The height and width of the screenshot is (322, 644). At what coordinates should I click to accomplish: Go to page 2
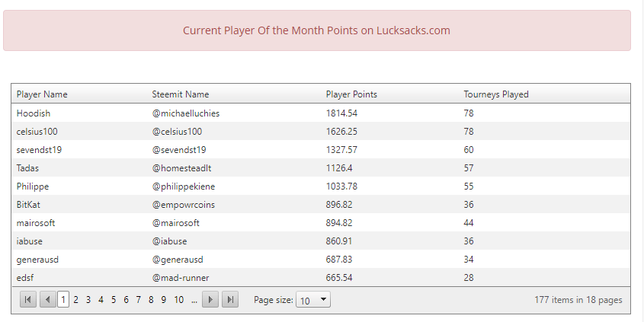pyautogui.click(x=75, y=300)
